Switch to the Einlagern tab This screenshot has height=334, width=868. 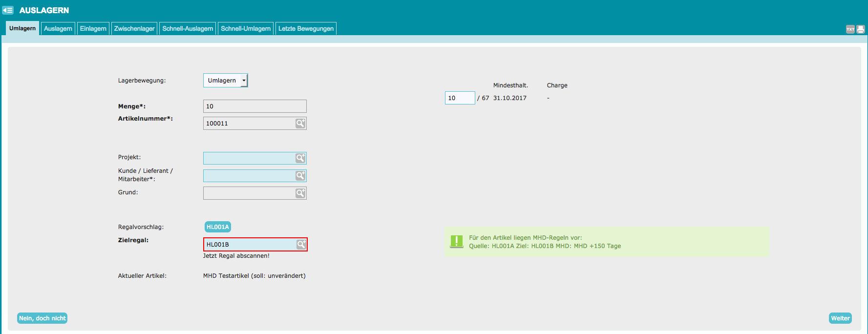[93, 28]
